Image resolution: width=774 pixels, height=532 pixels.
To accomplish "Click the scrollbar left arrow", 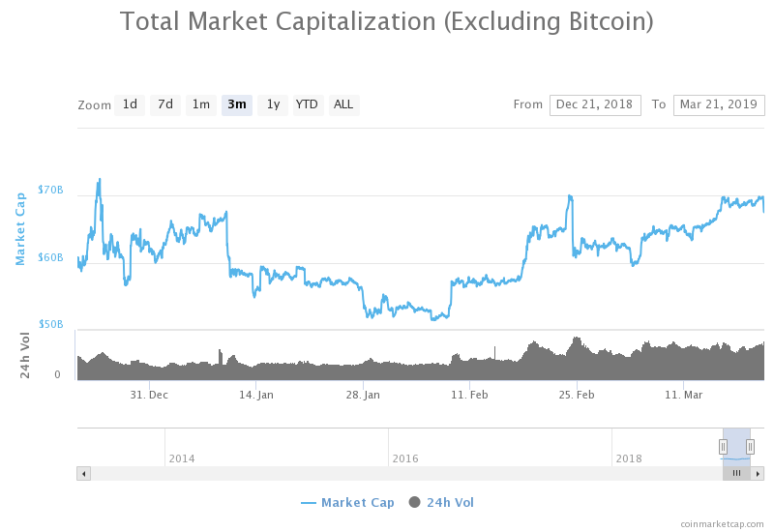I will [x=83, y=473].
